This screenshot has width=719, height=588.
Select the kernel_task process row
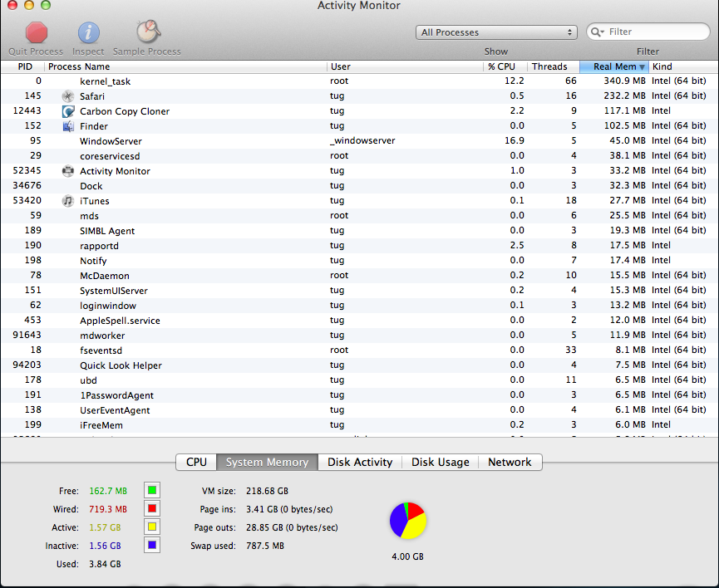(x=359, y=81)
